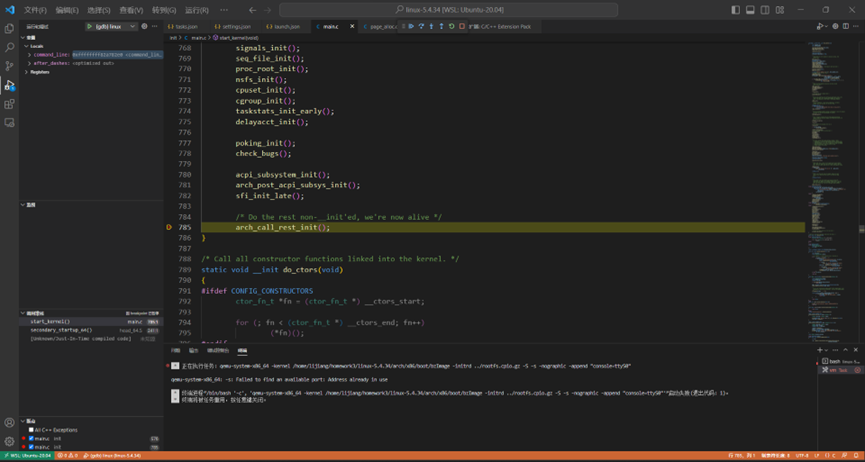Uncheck the main.c line 576 breakpoint

[31, 439]
